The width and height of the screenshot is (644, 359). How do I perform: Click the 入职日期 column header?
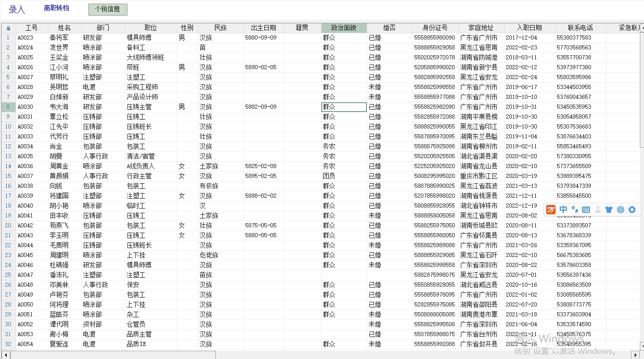529,28
